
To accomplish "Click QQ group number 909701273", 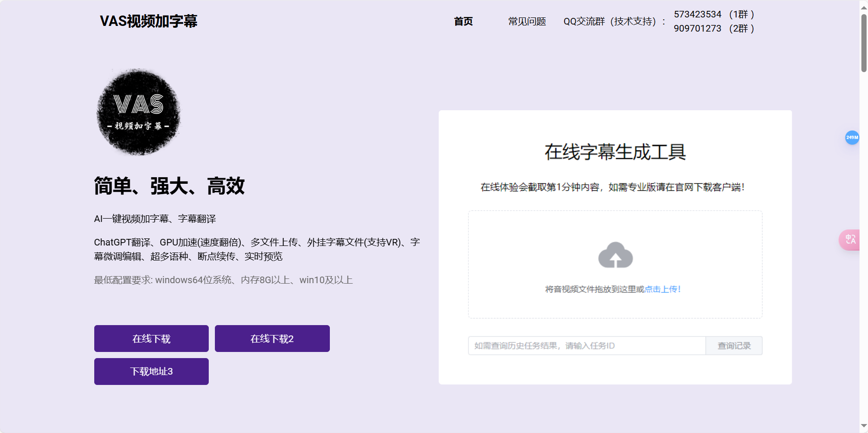I will [x=698, y=28].
